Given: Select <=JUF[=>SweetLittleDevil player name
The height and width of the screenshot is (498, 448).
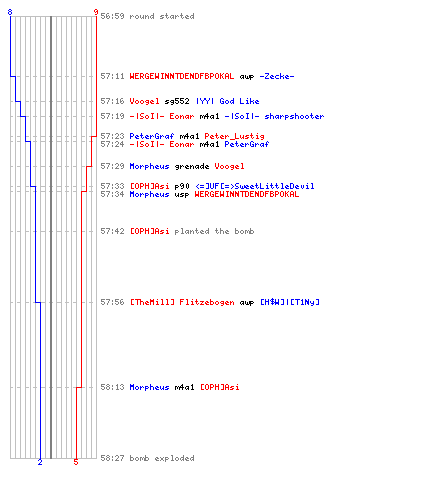Looking at the screenshot, I should (x=255, y=186).
